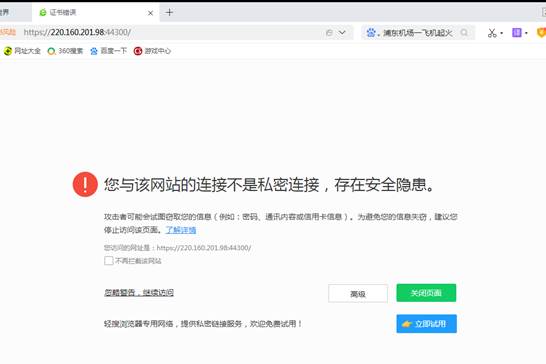Click the scissors screenshot tool icon

point(492,33)
